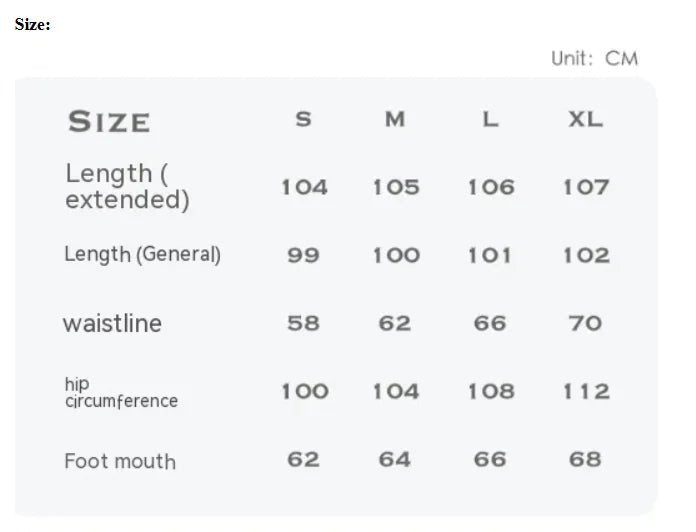This screenshot has width=696, height=532.
Task: Select the S column header
Action: tap(303, 119)
